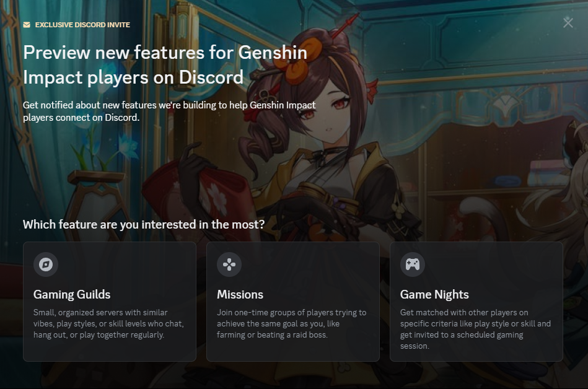Select the Game Nights title
588x389 pixels.
(434, 295)
